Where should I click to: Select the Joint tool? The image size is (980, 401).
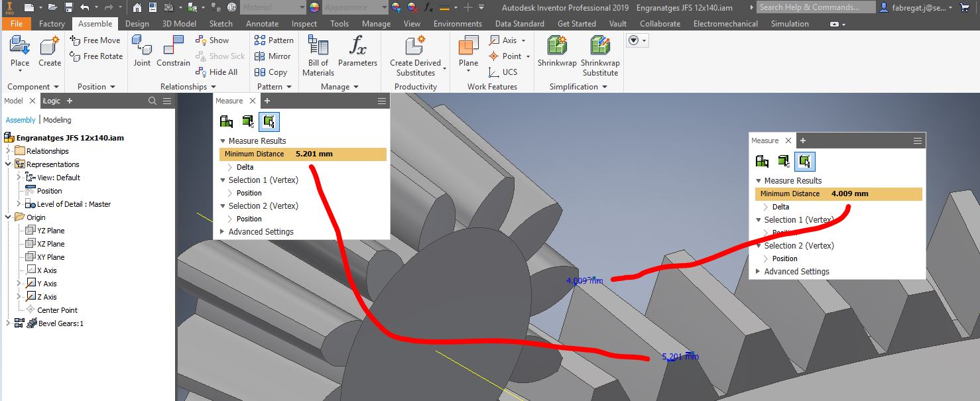[x=141, y=51]
